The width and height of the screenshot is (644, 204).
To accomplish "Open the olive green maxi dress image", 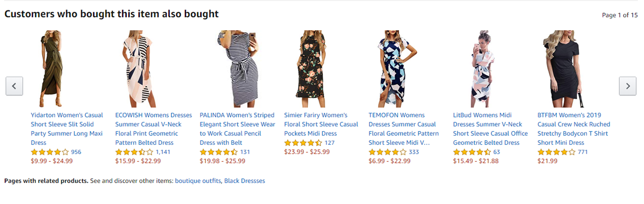I will (x=51, y=68).
